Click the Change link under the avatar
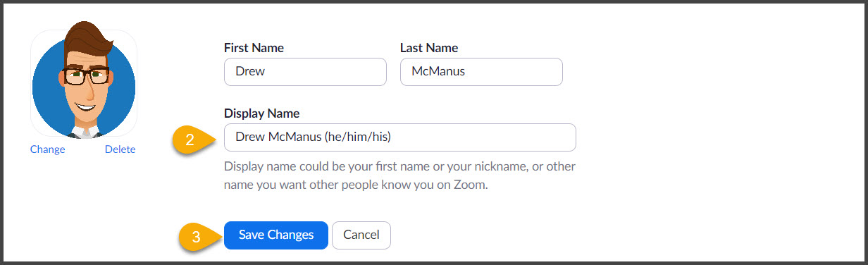Image resolution: width=868 pixels, height=265 pixels. pyautogui.click(x=48, y=149)
